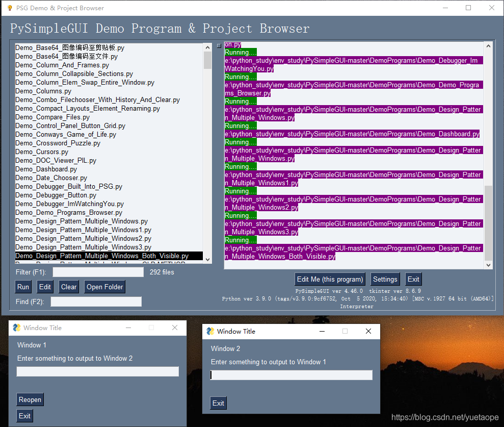Maximize the PSG Demo window
The image size is (504, 427).
[468, 8]
